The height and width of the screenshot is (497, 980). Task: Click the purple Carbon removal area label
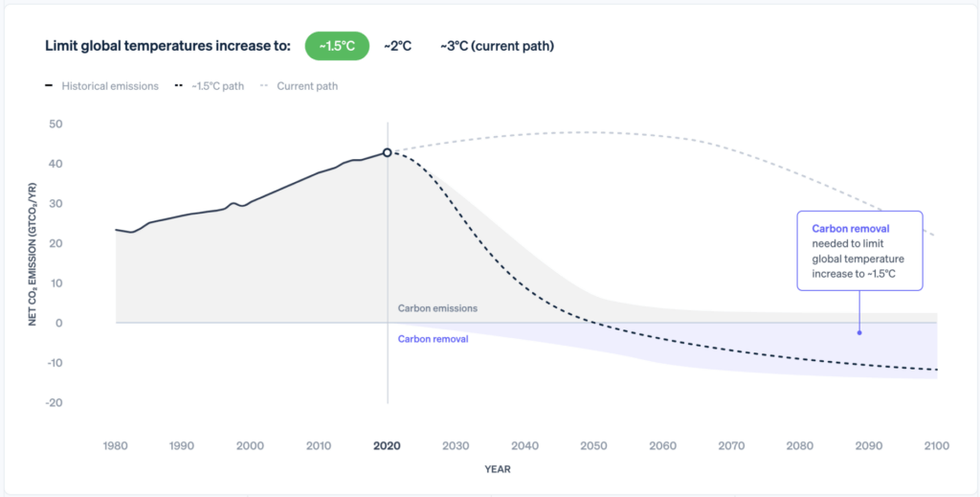click(433, 339)
